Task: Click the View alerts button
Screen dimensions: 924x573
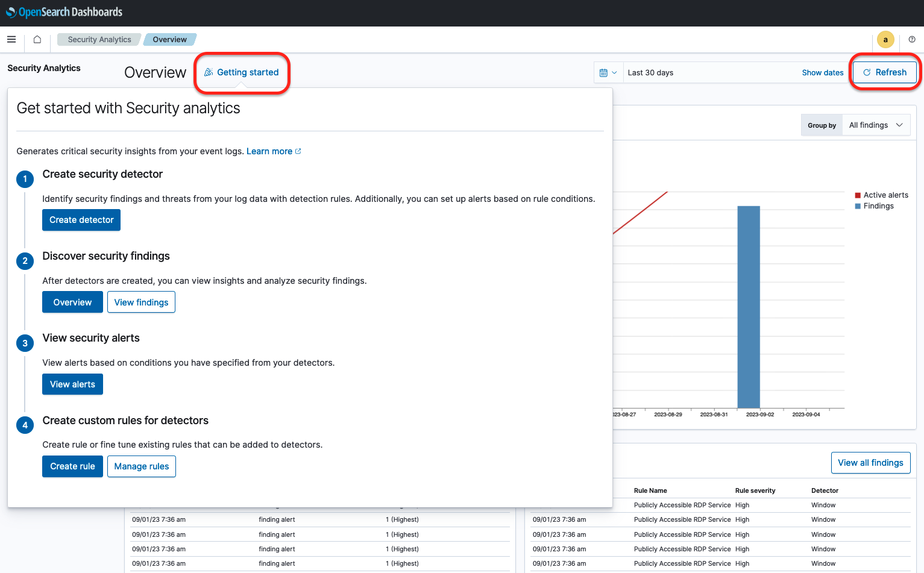Action: [x=72, y=384]
